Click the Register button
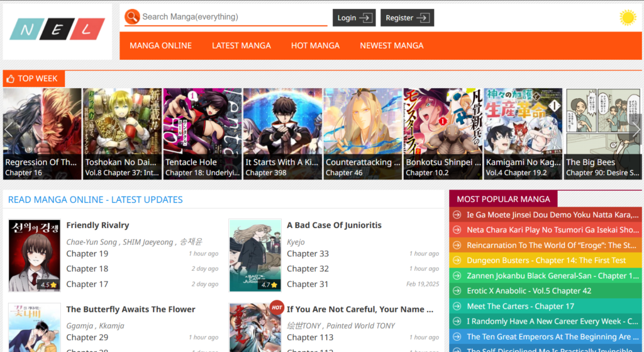Image resolution: width=644 pixels, height=352 pixels. 407,18
